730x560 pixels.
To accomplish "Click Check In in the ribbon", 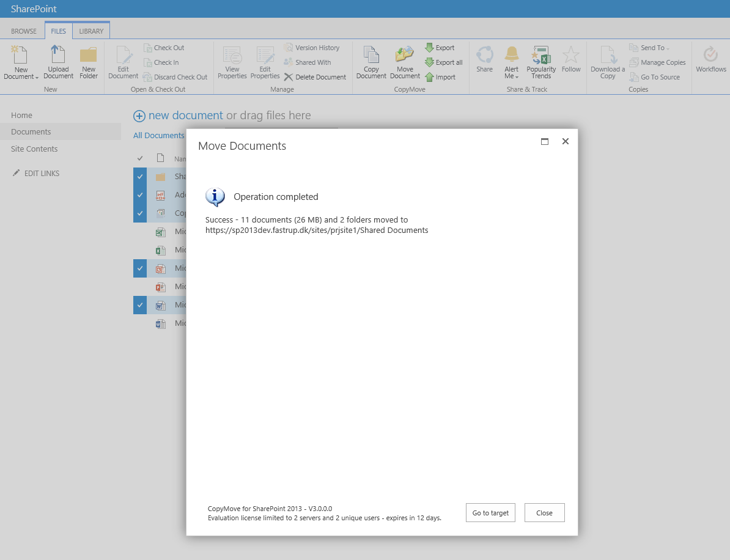I will tap(161, 62).
